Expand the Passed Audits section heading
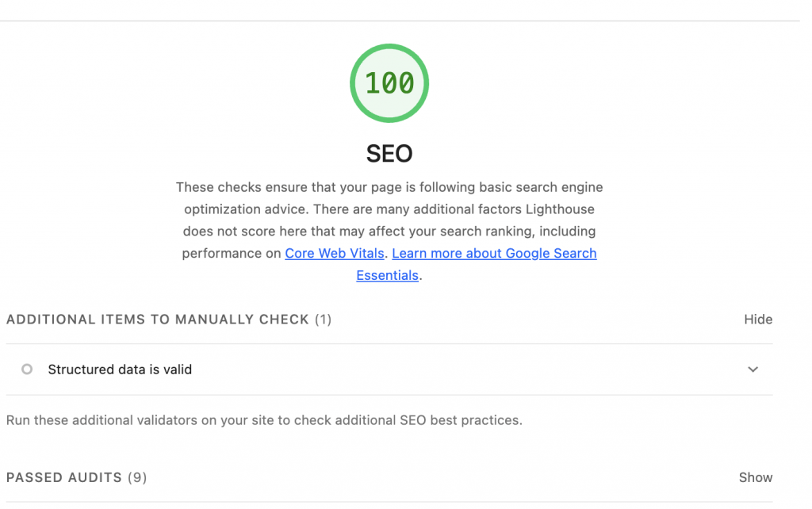The image size is (812, 509). [64, 477]
